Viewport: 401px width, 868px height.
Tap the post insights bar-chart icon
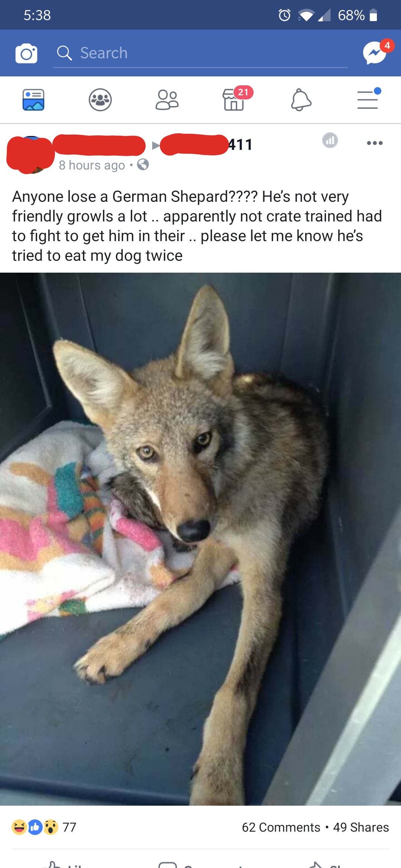pos(330,140)
